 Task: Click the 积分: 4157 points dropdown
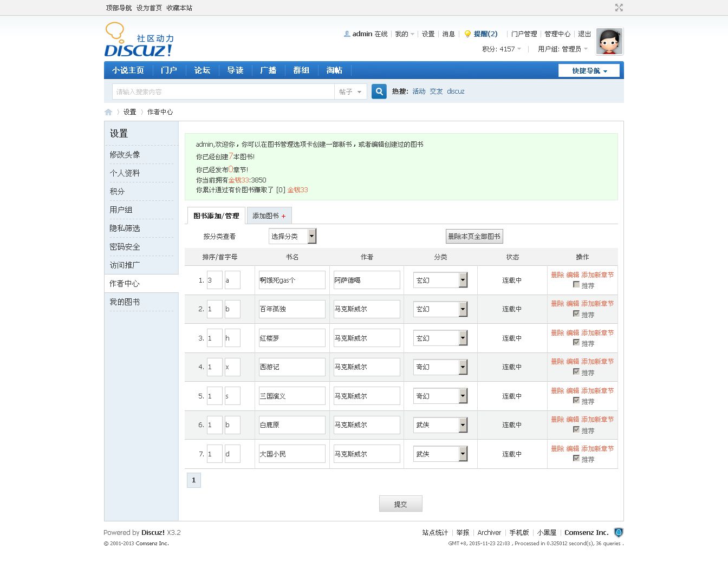(502, 49)
